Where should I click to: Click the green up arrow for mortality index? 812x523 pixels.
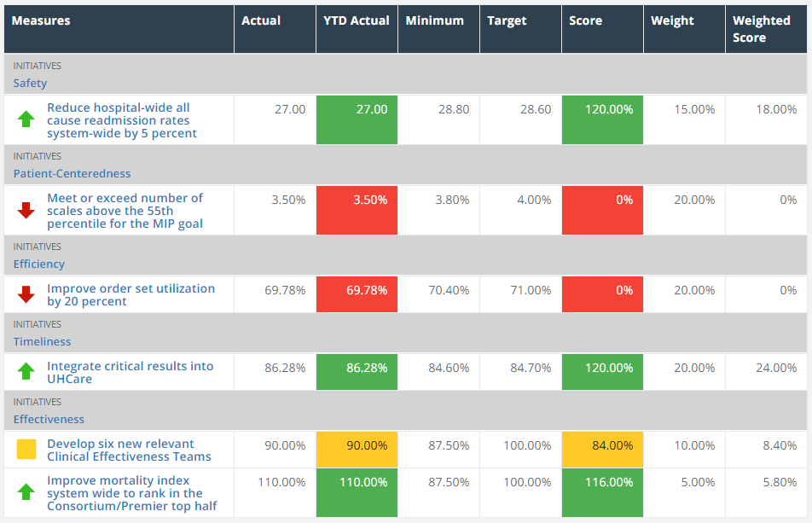pyautogui.click(x=25, y=492)
